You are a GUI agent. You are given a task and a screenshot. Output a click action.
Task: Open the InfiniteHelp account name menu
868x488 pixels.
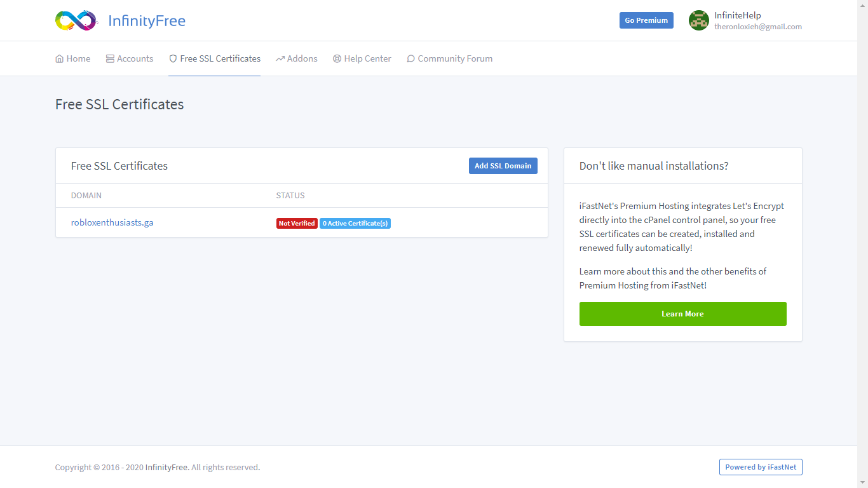pos(738,15)
